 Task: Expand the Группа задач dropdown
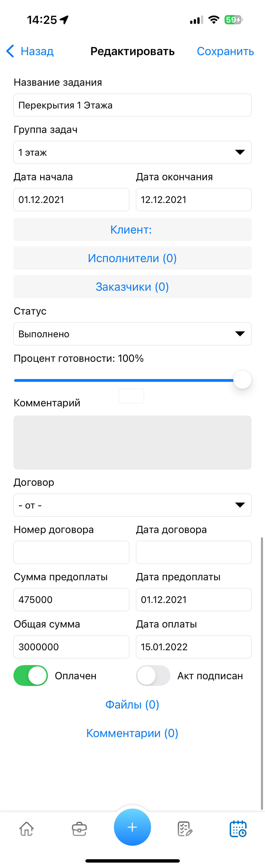[132, 152]
